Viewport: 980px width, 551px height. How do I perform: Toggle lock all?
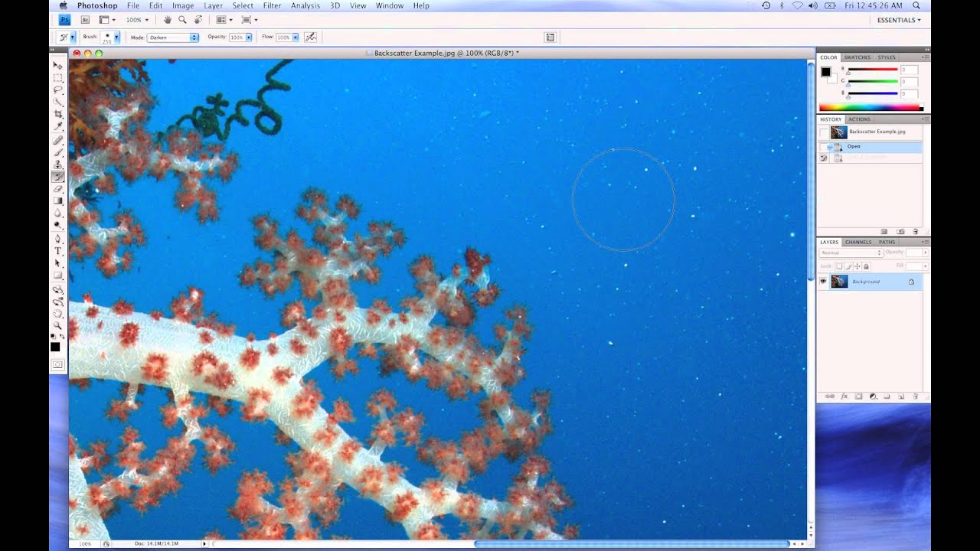[x=866, y=266]
